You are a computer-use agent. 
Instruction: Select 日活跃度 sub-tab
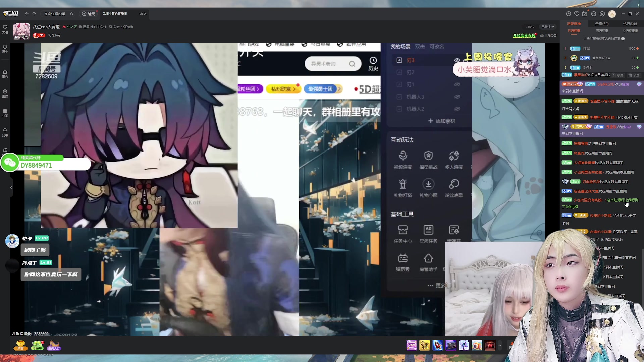coord(574,31)
